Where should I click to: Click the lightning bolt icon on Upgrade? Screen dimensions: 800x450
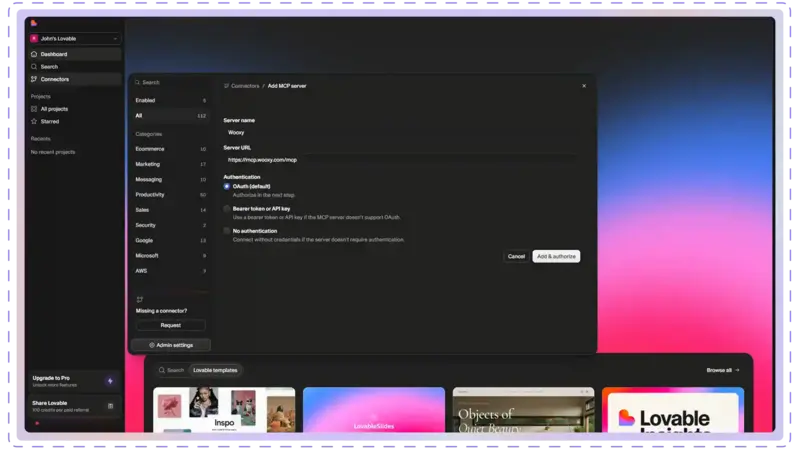coord(110,381)
